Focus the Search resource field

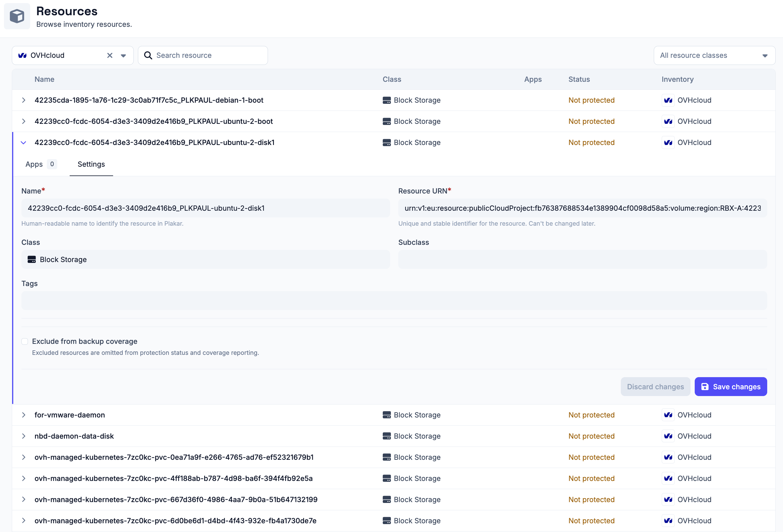click(203, 55)
